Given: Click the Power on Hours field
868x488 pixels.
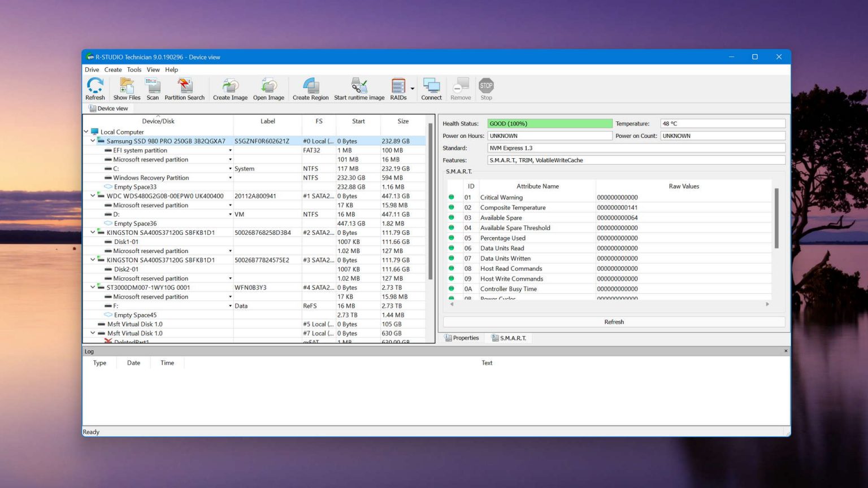Looking at the screenshot, I should pos(549,136).
